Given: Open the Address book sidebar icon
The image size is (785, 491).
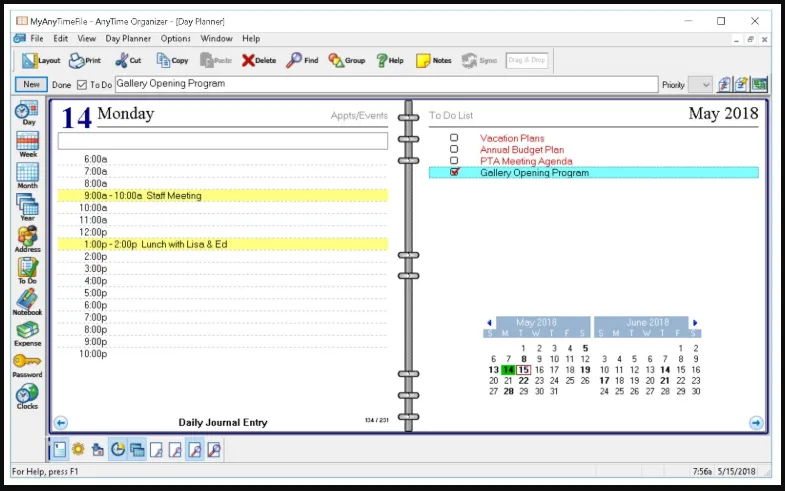Looking at the screenshot, I should [27, 239].
